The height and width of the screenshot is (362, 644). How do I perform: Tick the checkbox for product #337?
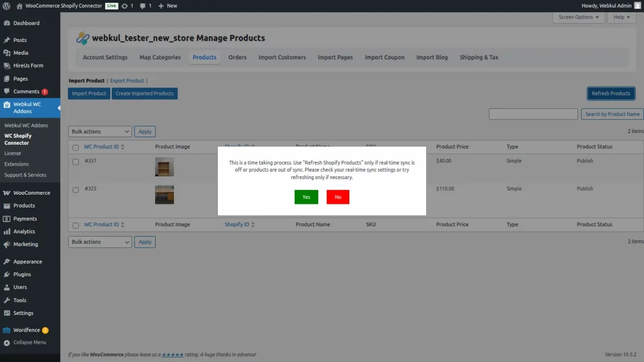click(75, 161)
